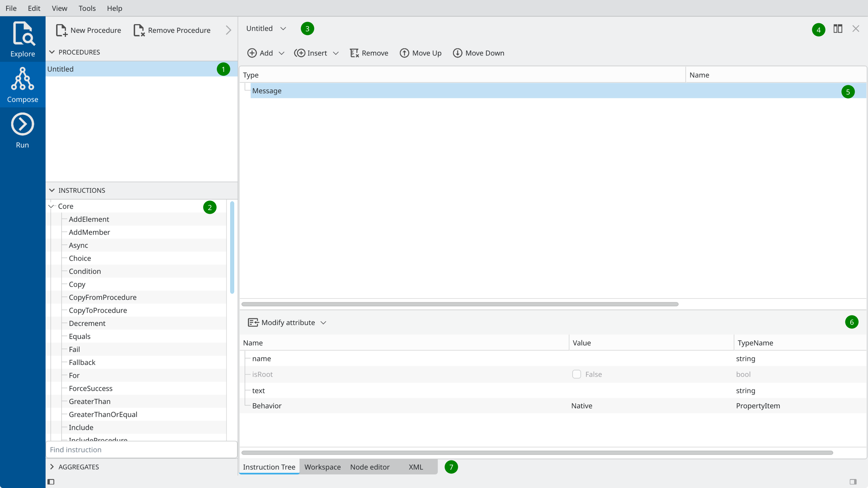Collapse the Core instruction group
Screen dimensions: 868x488
click(x=51, y=206)
